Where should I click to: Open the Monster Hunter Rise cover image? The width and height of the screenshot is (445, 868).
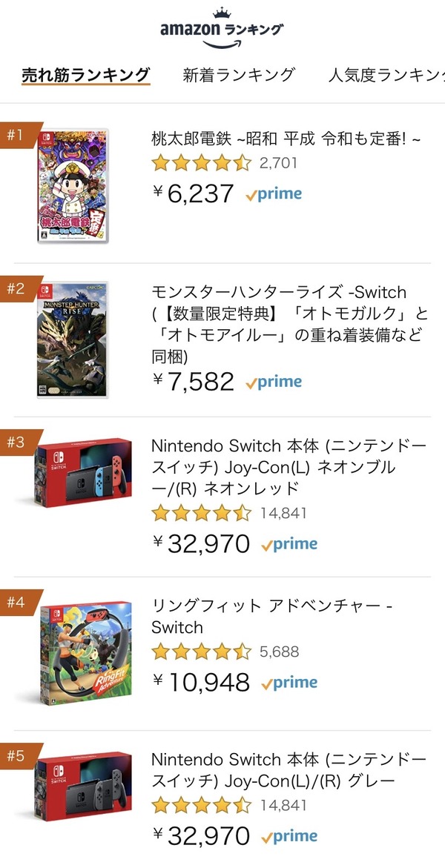click(x=73, y=339)
